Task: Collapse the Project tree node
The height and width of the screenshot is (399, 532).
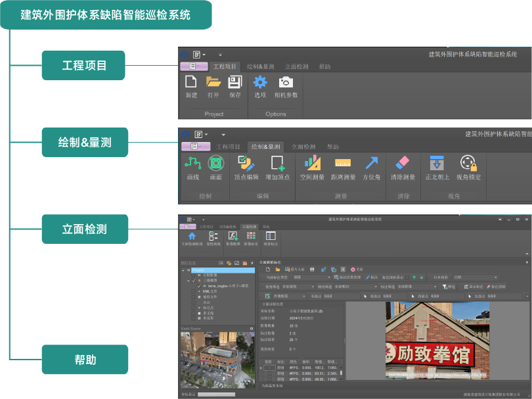Action: pyautogui.click(x=183, y=270)
